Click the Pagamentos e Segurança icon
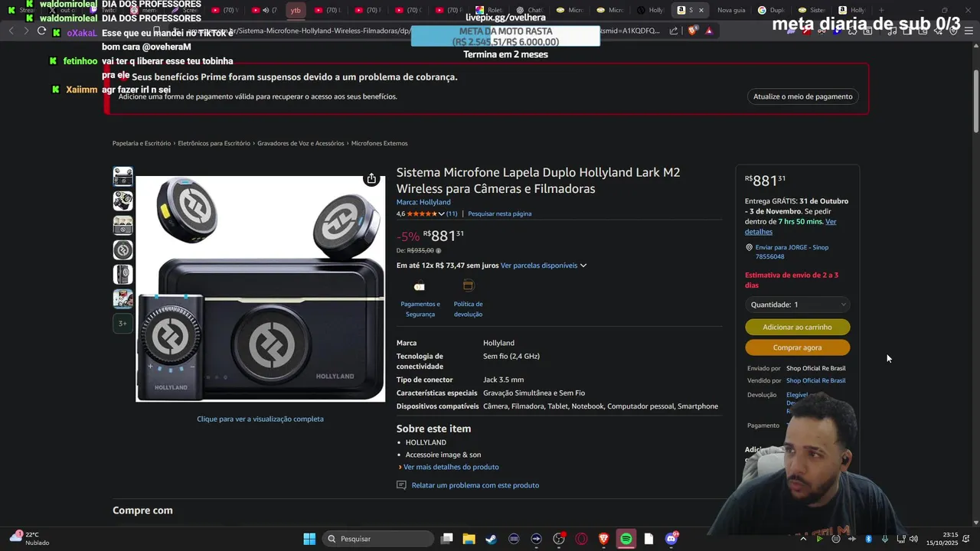The image size is (980, 551). click(x=419, y=286)
